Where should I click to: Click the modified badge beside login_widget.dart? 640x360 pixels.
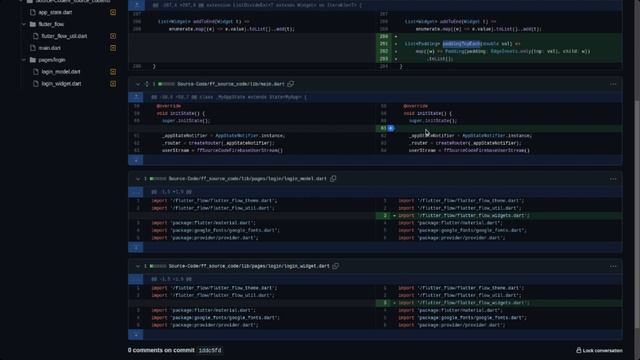pos(113,83)
